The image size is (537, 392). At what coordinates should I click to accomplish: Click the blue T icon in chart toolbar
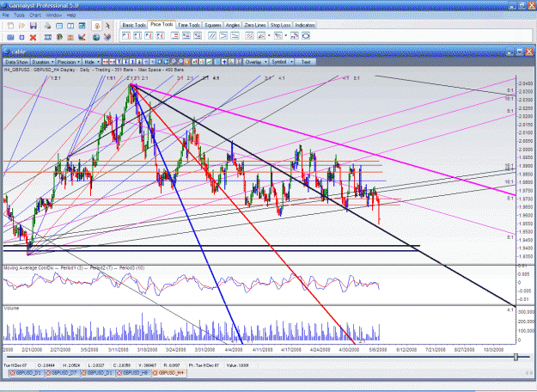(x=125, y=62)
